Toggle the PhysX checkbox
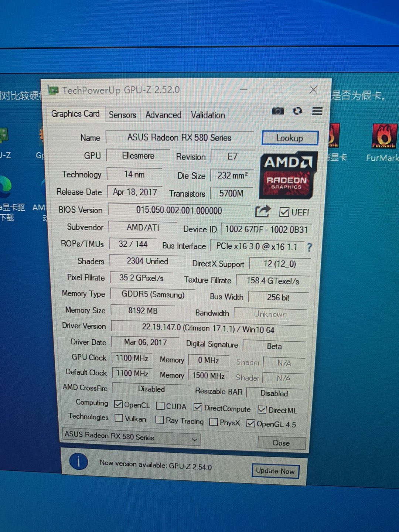Viewport: 399px width, 532px height. click(x=213, y=422)
